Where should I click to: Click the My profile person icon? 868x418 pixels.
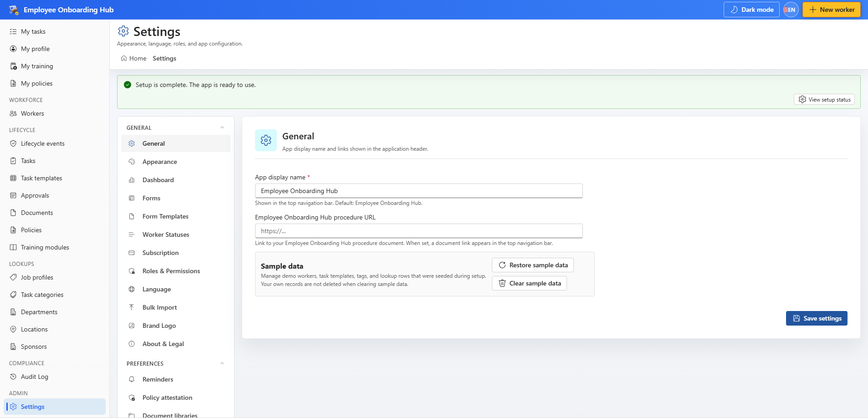(x=13, y=49)
